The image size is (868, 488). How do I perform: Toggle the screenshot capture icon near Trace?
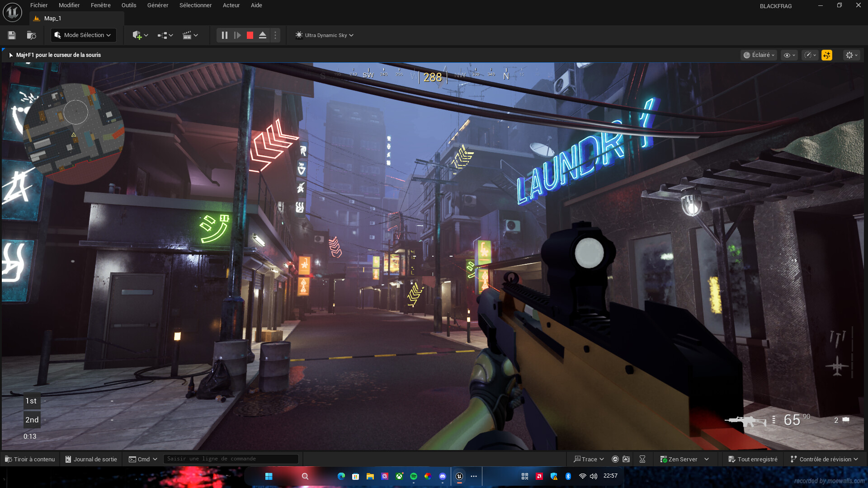pyautogui.click(x=626, y=459)
